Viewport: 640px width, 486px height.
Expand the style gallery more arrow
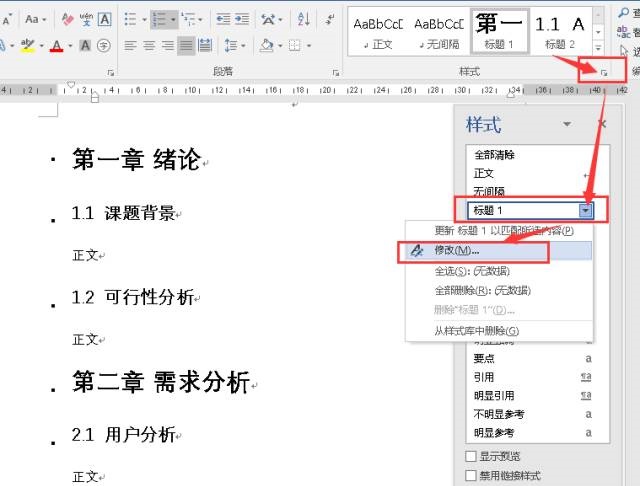(x=598, y=47)
